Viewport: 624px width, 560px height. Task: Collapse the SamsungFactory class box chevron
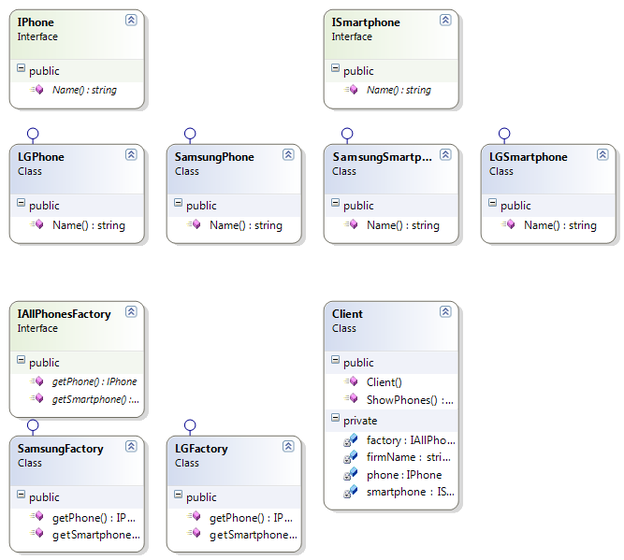pos(130,448)
